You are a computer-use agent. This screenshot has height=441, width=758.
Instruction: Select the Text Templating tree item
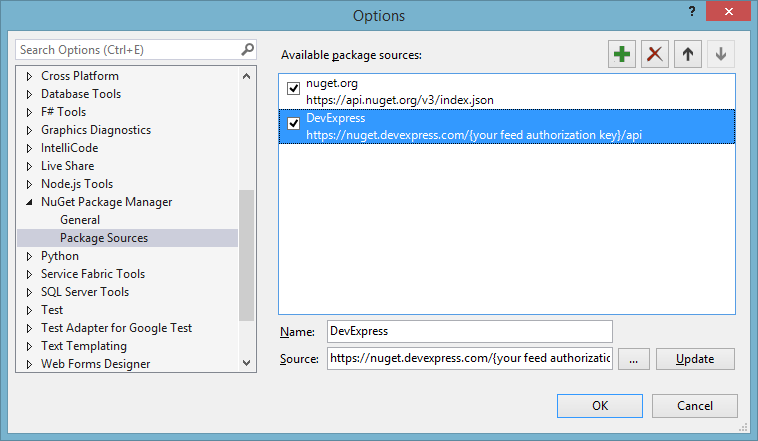tap(84, 346)
